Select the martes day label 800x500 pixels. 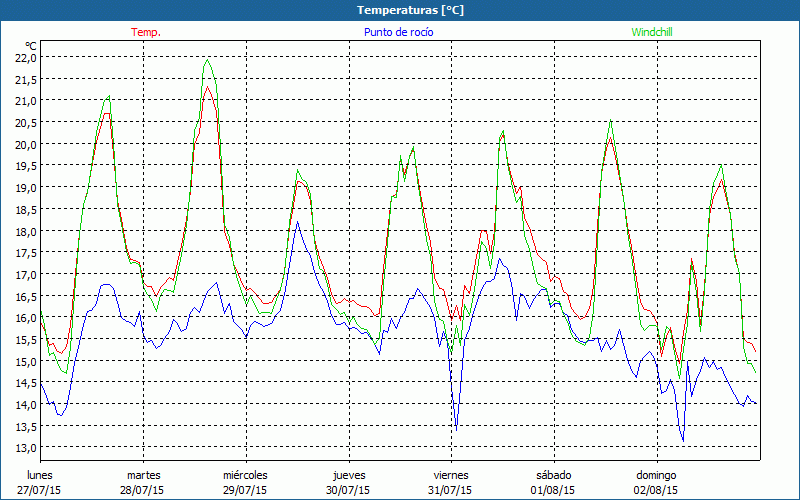143,475
